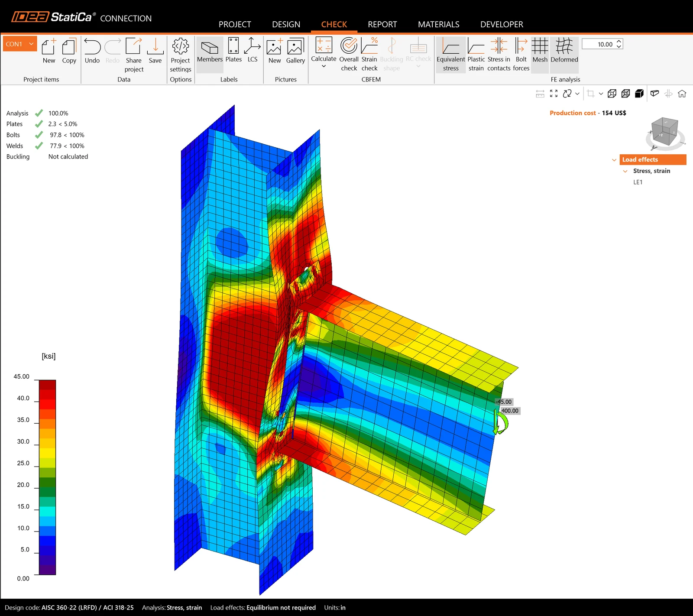Click the Analysis 100.0% status
The height and width of the screenshot is (616, 693).
pyautogui.click(x=58, y=113)
